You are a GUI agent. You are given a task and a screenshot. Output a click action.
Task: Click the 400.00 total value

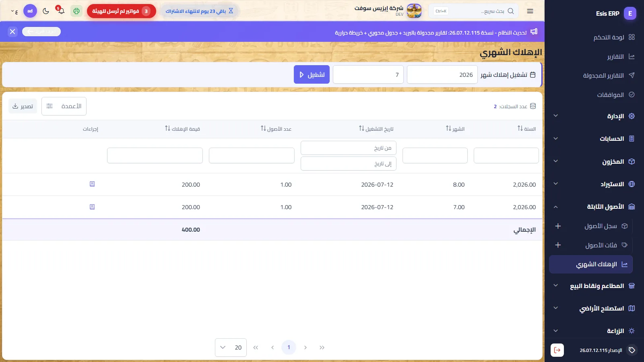tap(191, 230)
